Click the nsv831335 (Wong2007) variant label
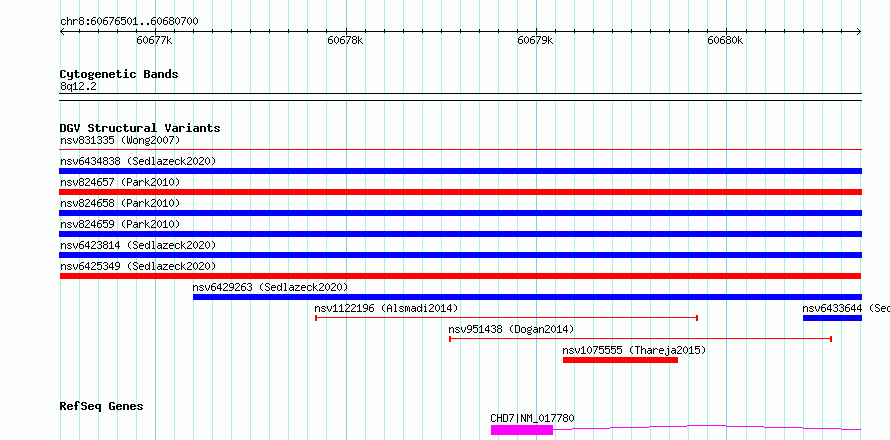Screen dimensions: 890x440 click(120, 140)
